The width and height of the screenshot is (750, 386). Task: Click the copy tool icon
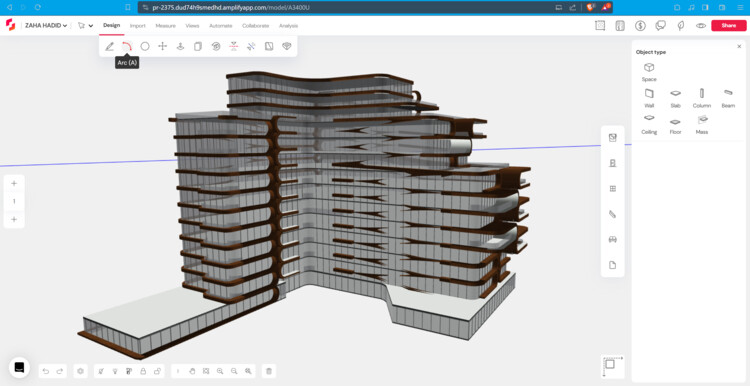click(x=198, y=46)
